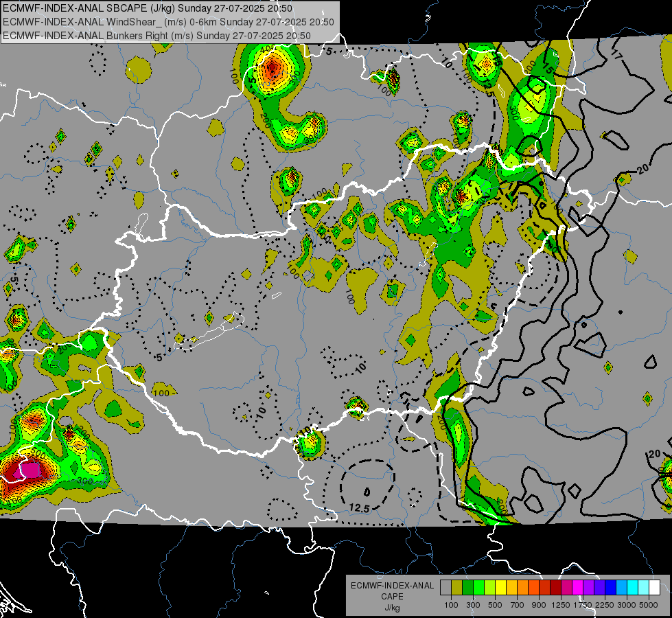
Task: Select the pale cyan swatch before 5000
Action: [x=644, y=588]
